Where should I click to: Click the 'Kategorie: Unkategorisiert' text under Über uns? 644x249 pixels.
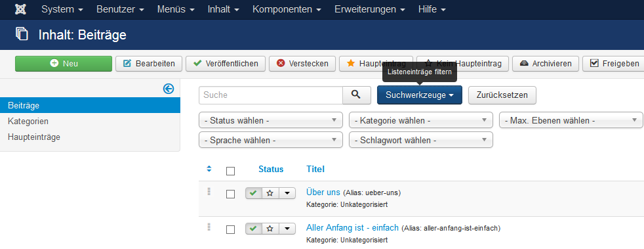(347, 204)
